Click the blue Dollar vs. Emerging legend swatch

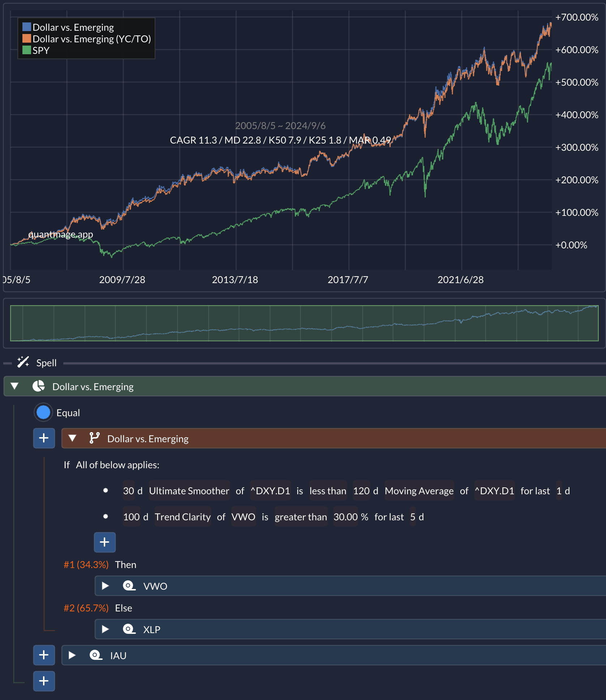[27, 27]
